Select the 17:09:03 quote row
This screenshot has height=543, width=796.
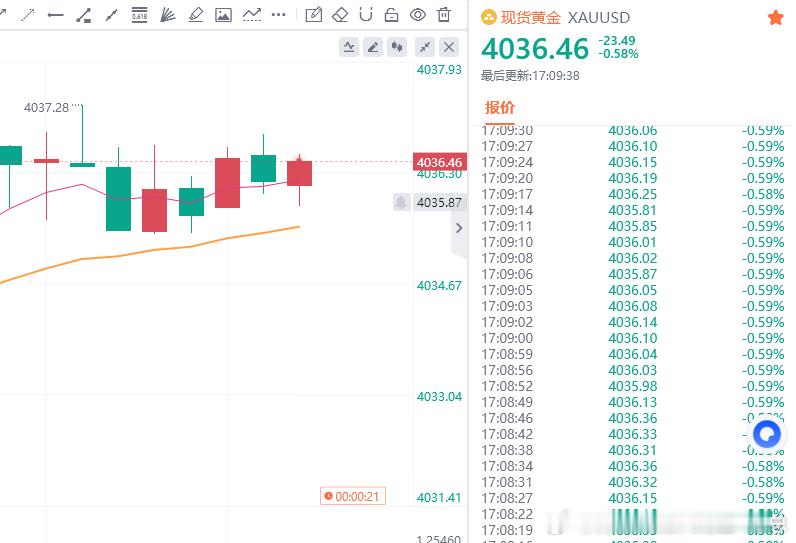(x=633, y=306)
